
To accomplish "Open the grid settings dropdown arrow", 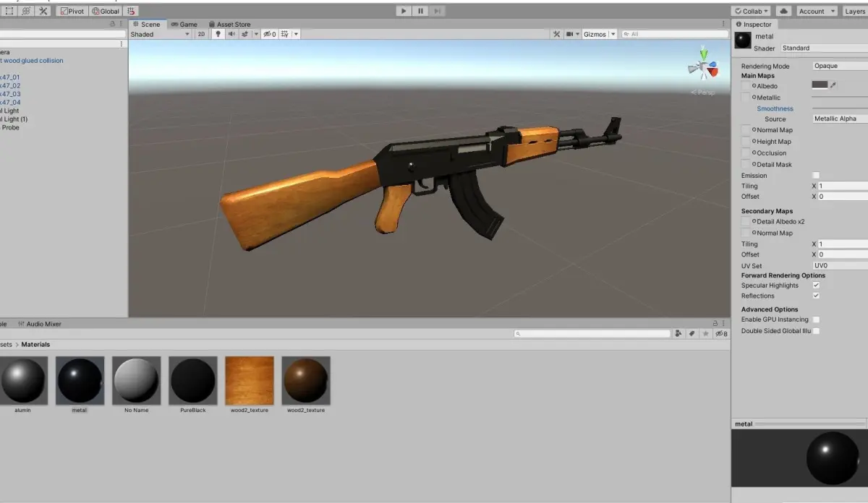I will pyautogui.click(x=296, y=34).
